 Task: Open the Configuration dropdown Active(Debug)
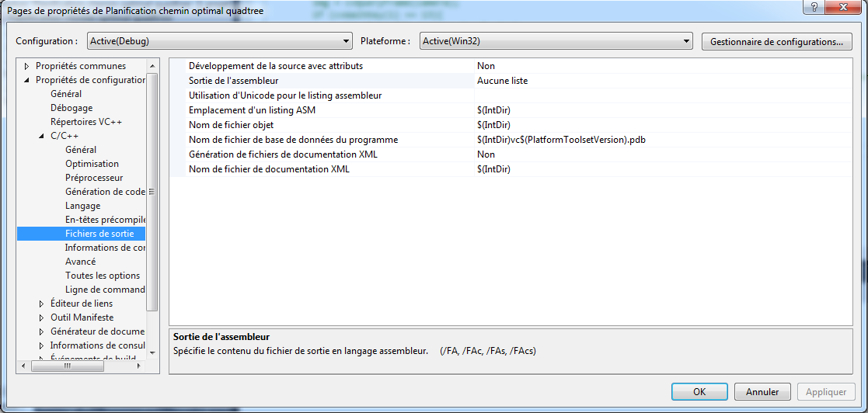pos(220,41)
